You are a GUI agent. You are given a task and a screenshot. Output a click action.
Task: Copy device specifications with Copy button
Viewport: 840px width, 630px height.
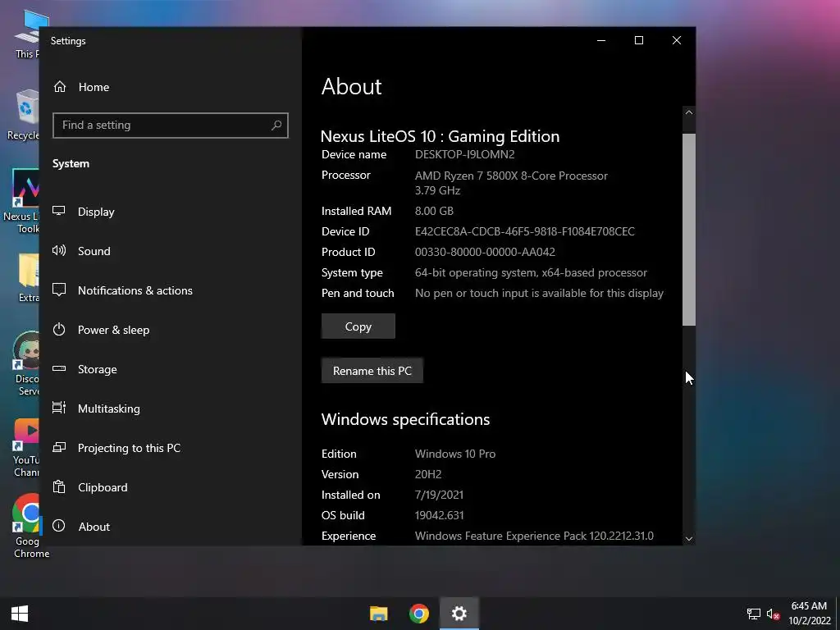358,326
